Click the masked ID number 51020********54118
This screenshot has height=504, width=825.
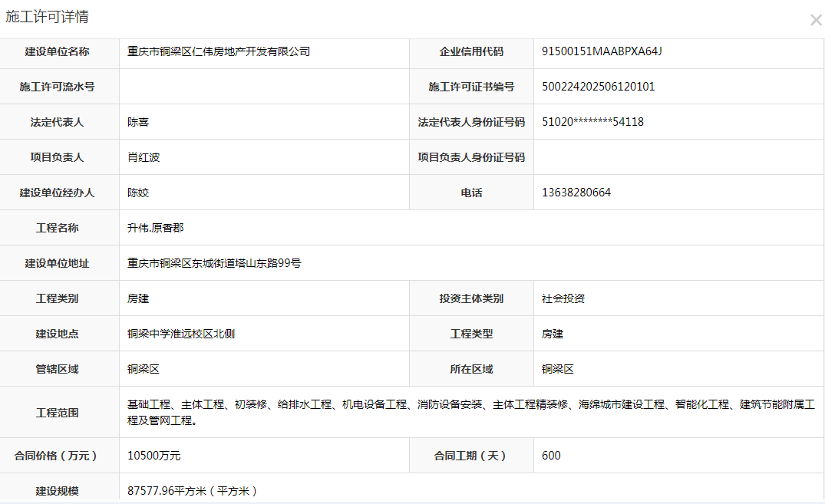[x=592, y=122]
